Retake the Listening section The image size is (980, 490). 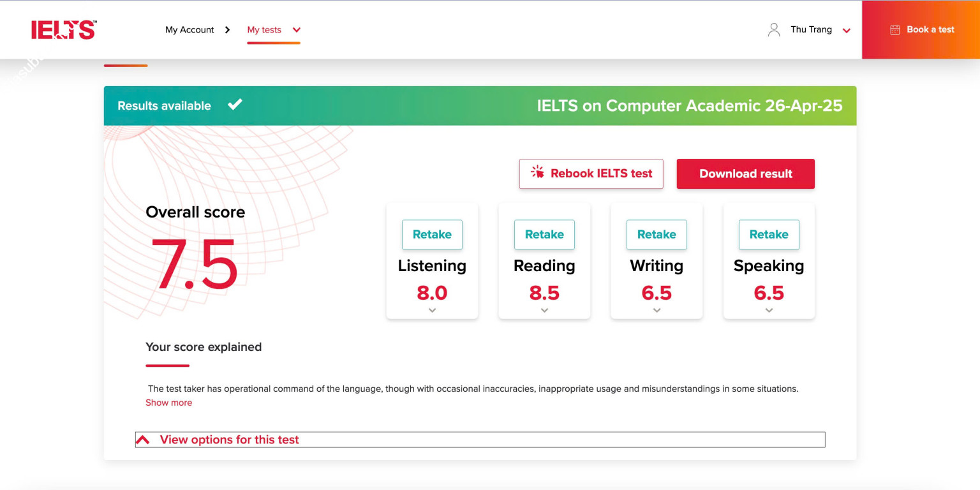432,234
